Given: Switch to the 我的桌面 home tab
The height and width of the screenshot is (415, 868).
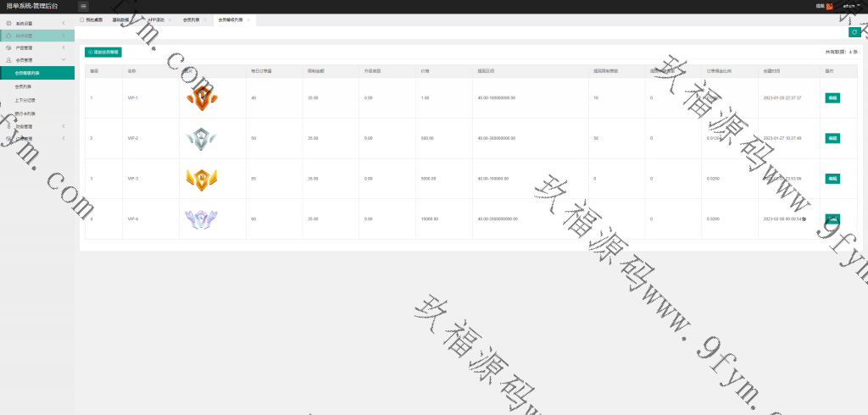Looking at the screenshot, I should click(x=92, y=19).
